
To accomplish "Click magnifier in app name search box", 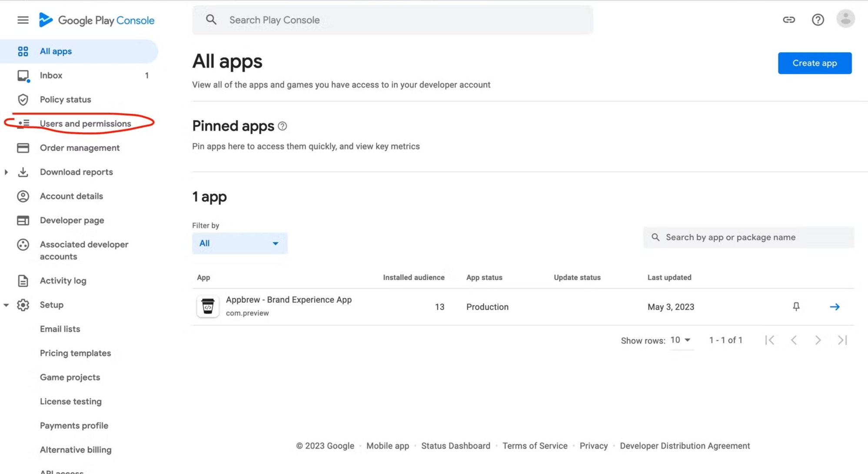I will tap(655, 237).
